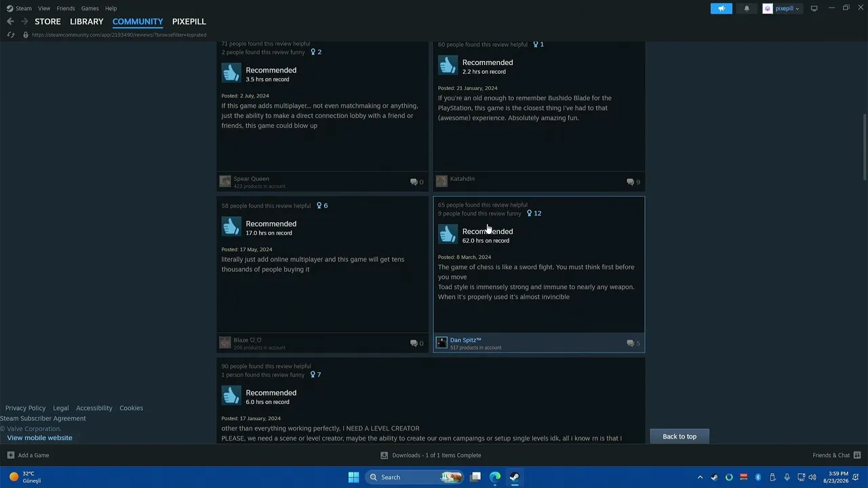
Task: Click thumbs-up icon on 6.0 hrs review
Action: click(x=231, y=396)
